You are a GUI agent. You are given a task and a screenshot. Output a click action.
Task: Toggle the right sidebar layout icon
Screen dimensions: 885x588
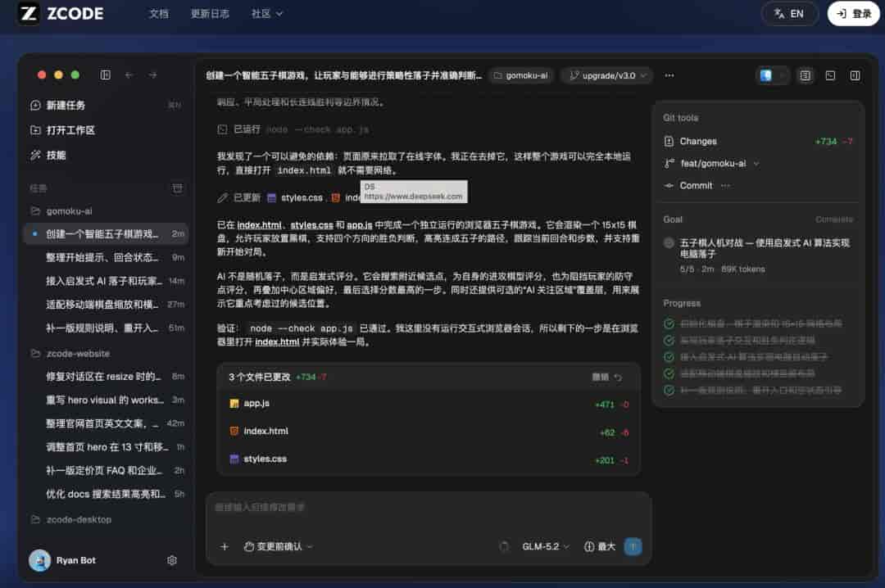coord(855,75)
